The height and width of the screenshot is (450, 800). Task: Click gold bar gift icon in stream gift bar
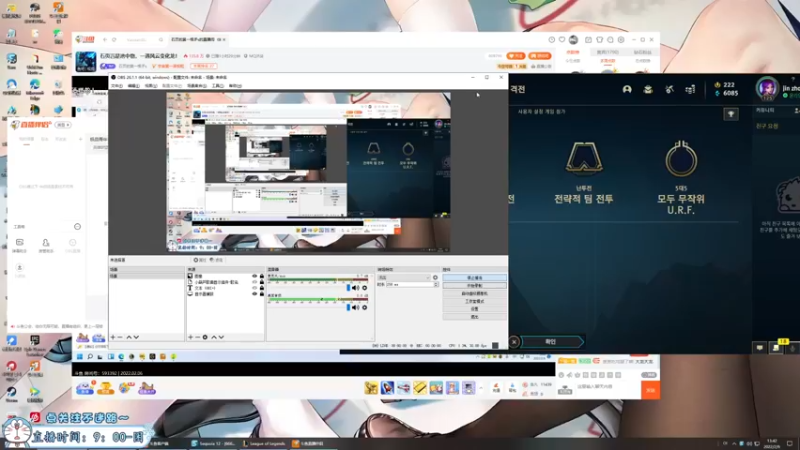click(x=420, y=388)
